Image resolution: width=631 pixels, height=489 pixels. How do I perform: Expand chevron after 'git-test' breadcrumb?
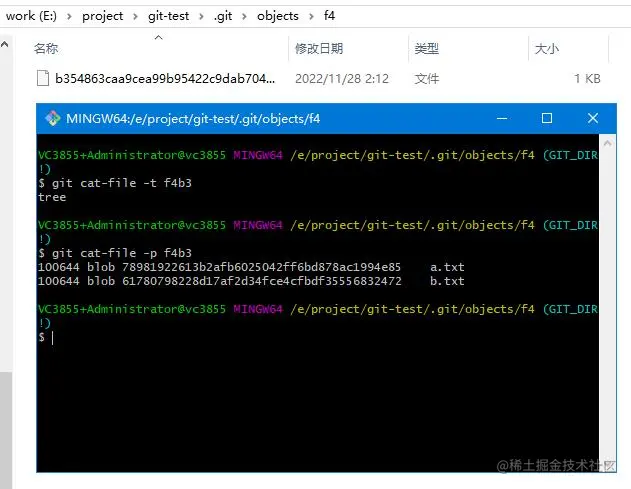pos(201,17)
